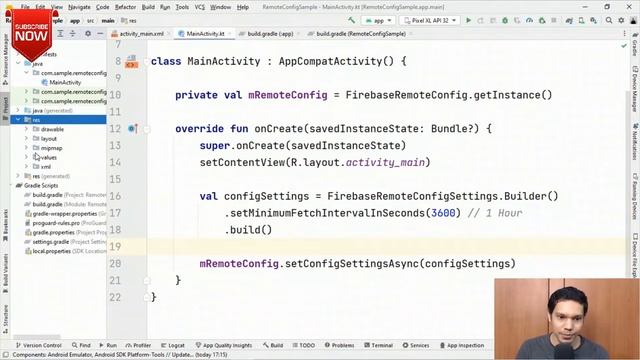Click the Make Project hammer icon

(351, 20)
